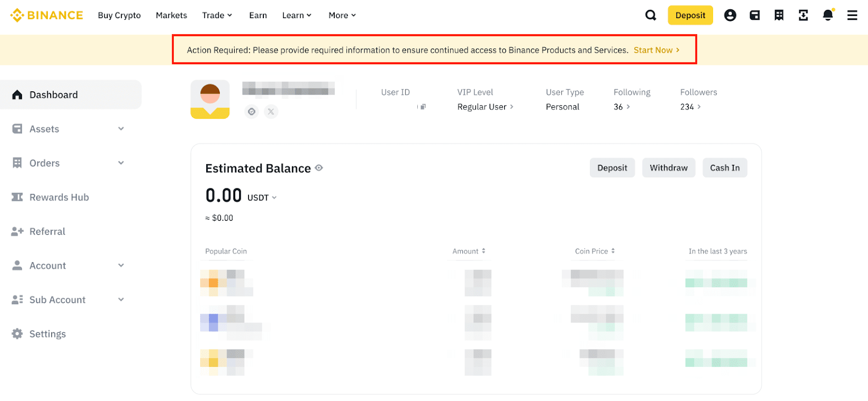The image size is (868, 401).
Task: Open the profile avatar icon in header
Action: tap(730, 15)
